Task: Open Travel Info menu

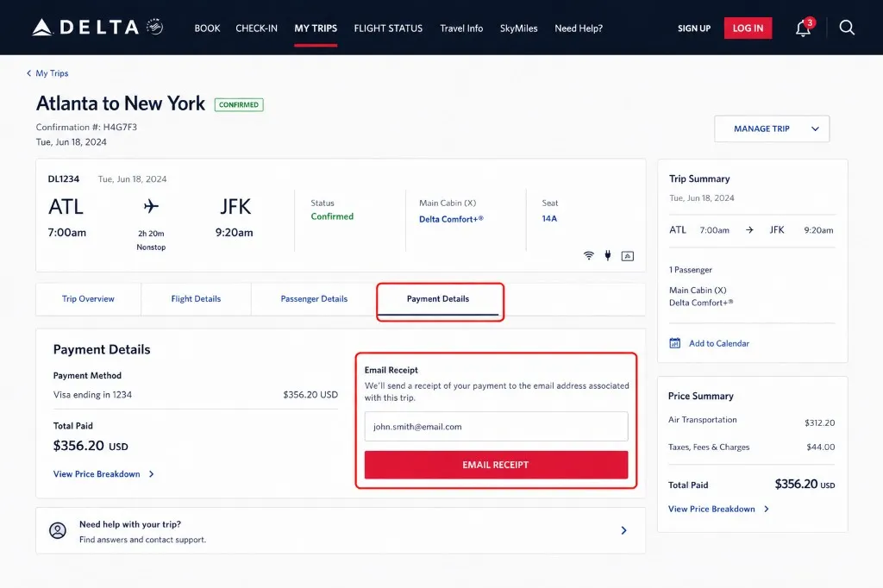Action: point(461,28)
